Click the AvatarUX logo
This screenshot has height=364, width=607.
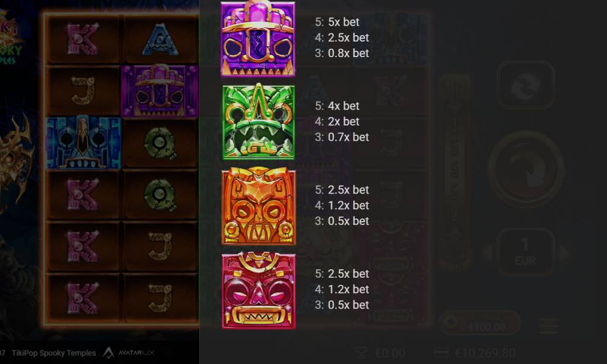129,353
